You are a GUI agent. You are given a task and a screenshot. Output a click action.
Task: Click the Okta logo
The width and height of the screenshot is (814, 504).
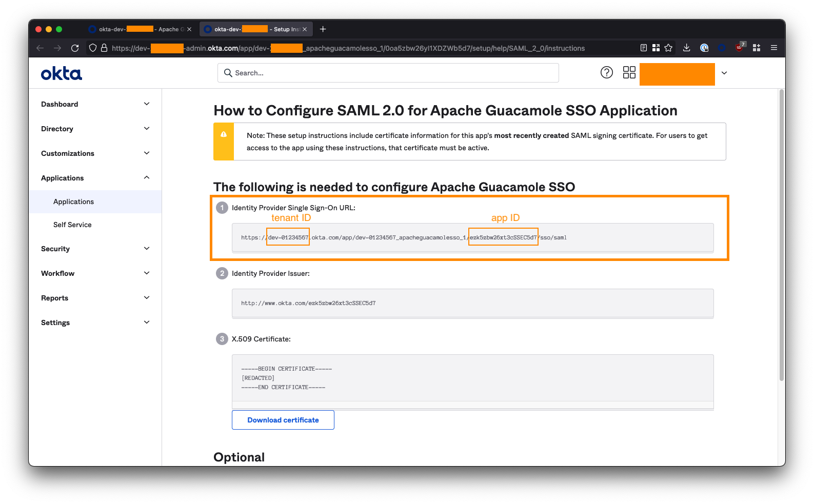(62, 74)
